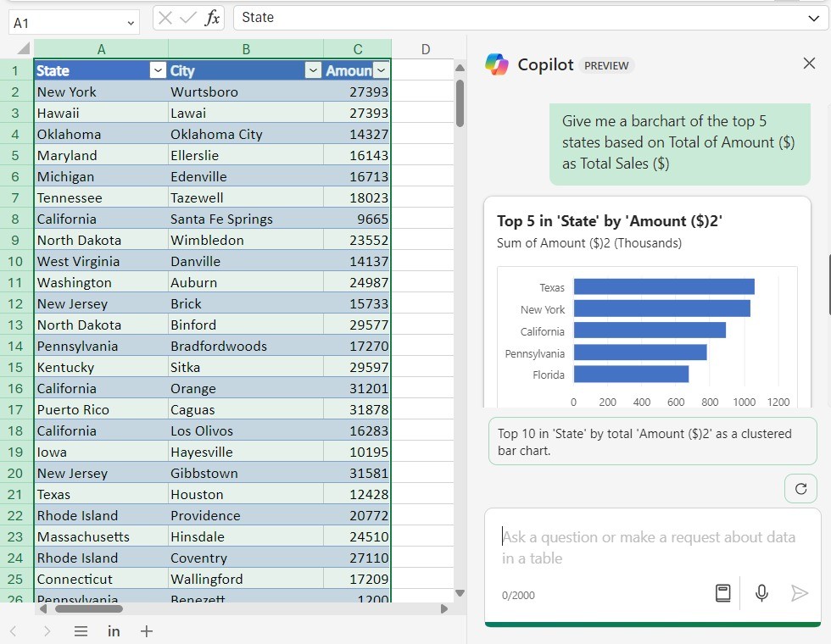Click the formula bar cancel X
831x644 pixels.
(166, 18)
